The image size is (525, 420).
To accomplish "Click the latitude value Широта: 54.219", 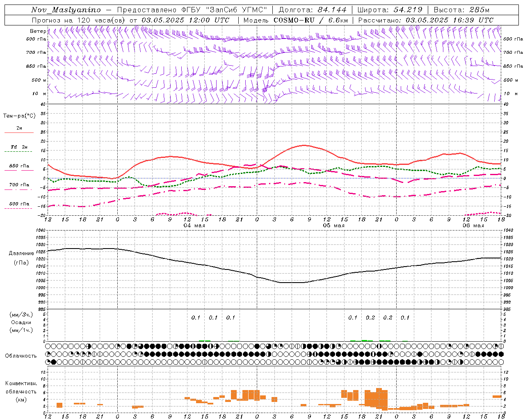I will point(390,10).
